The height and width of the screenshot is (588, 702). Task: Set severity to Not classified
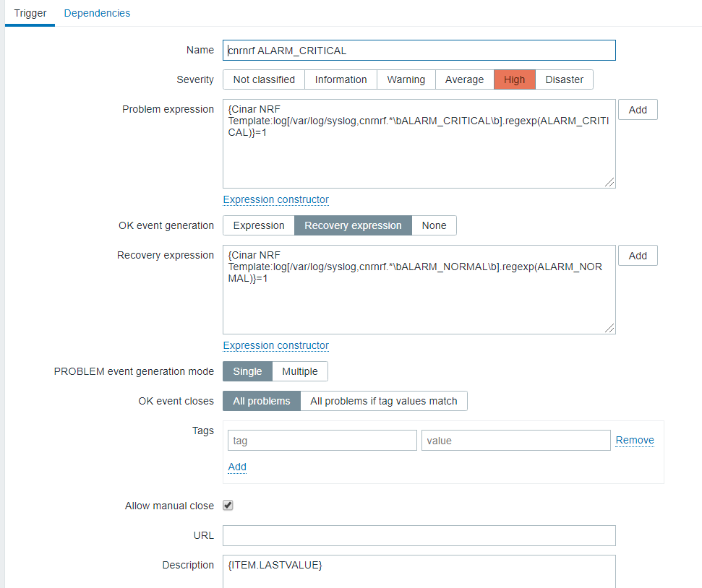pyautogui.click(x=264, y=79)
